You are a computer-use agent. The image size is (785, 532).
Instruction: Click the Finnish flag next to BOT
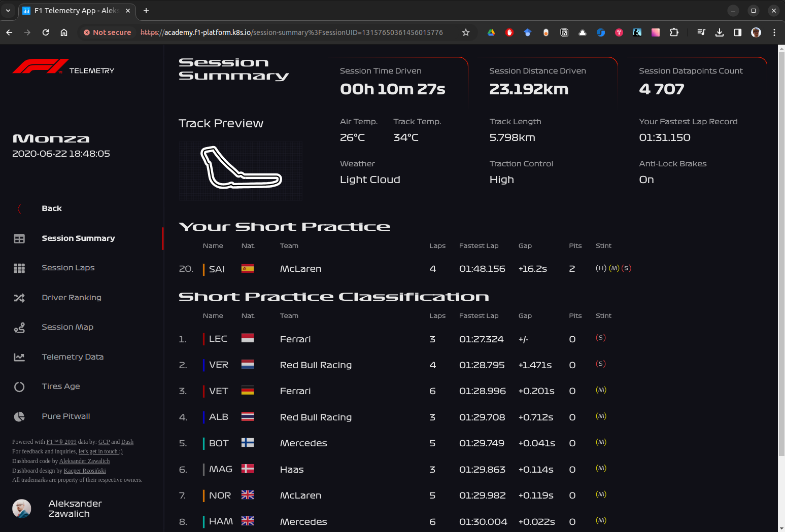point(248,443)
